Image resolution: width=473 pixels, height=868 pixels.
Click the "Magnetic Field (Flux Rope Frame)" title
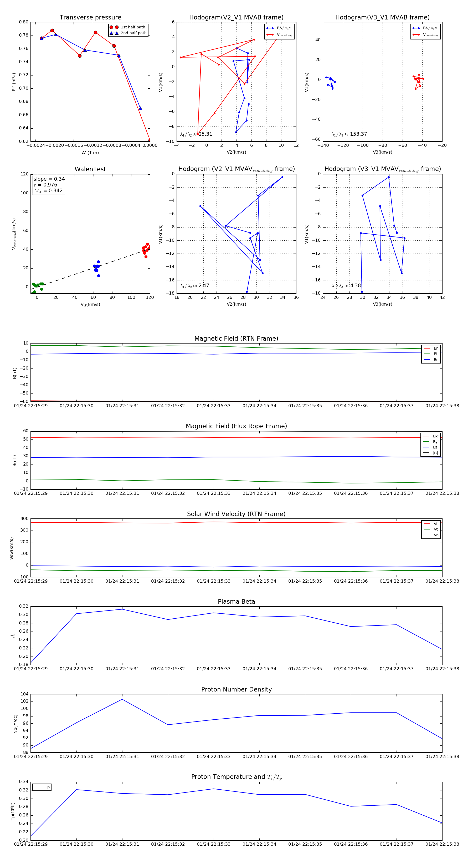[236, 426]
